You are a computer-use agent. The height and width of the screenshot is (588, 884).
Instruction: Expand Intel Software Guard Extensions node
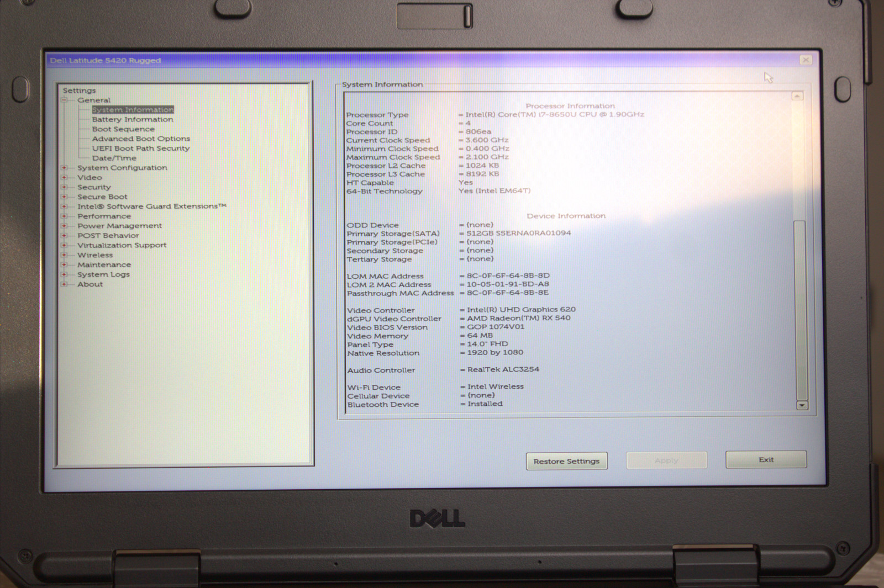(x=64, y=206)
